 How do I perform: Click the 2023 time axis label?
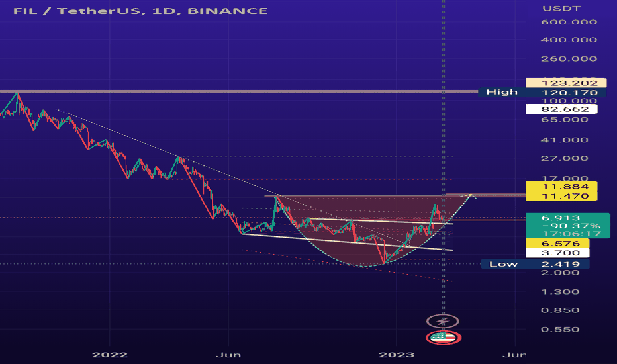(397, 355)
